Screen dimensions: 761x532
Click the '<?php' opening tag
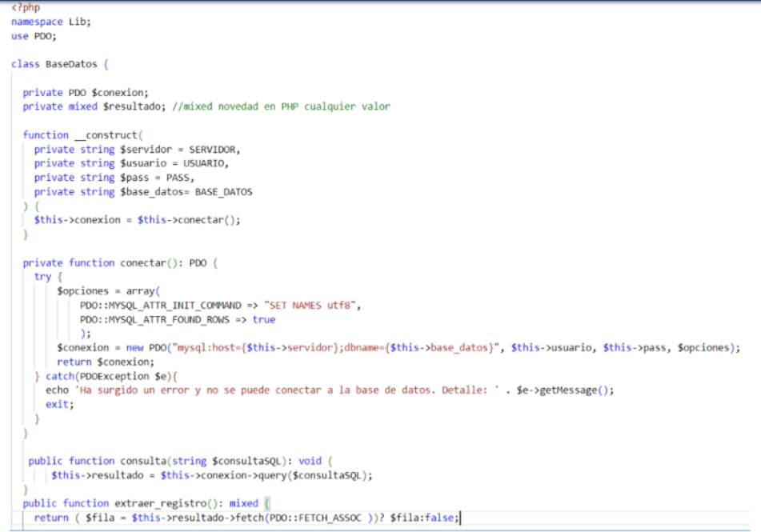pyautogui.click(x=26, y=7)
